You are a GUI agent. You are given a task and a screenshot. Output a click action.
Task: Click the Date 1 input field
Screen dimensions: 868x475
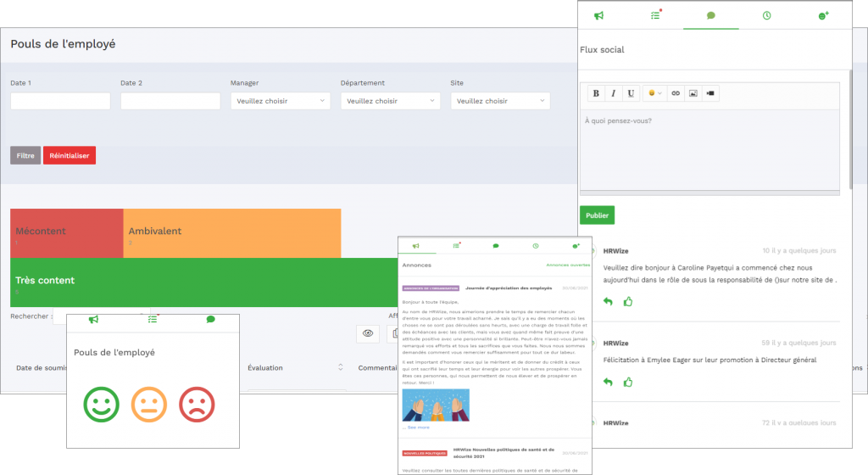point(60,101)
